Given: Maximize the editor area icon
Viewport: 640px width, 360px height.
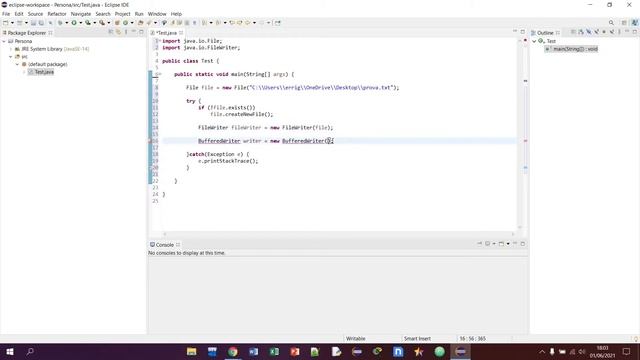Looking at the screenshot, I should [x=522, y=32].
